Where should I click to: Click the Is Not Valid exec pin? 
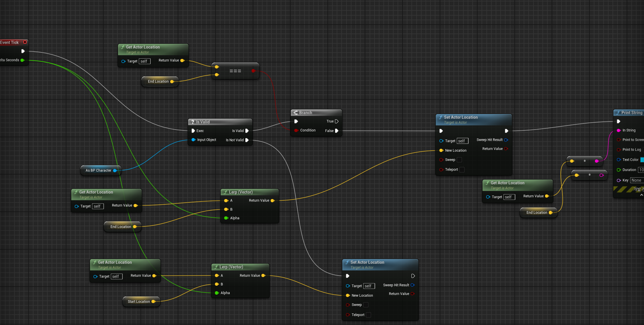click(247, 140)
